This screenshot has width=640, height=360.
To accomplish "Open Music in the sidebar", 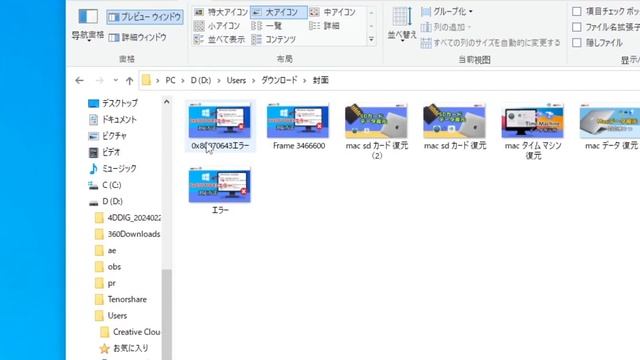I will point(112,169).
